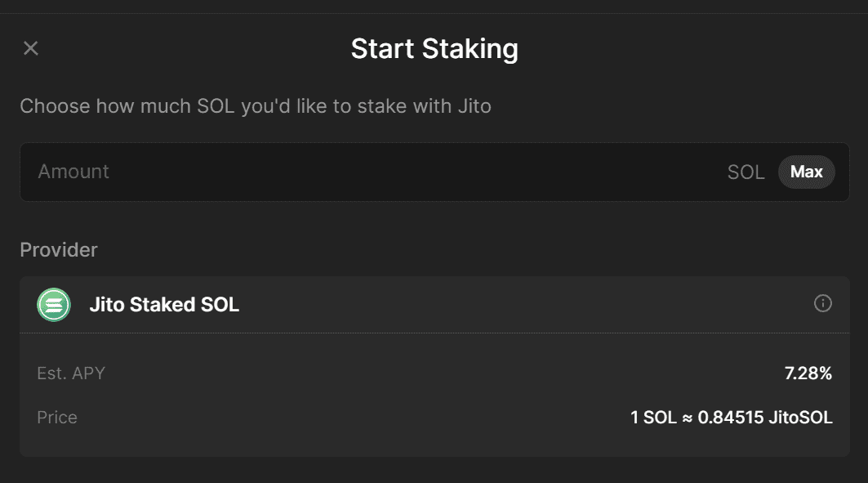Click the Price label

coord(57,418)
